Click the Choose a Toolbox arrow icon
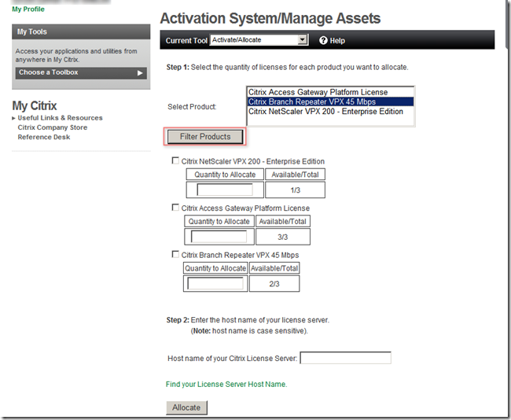Image resolution: width=511 pixels, height=420 pixels. [x=140, y=73]
